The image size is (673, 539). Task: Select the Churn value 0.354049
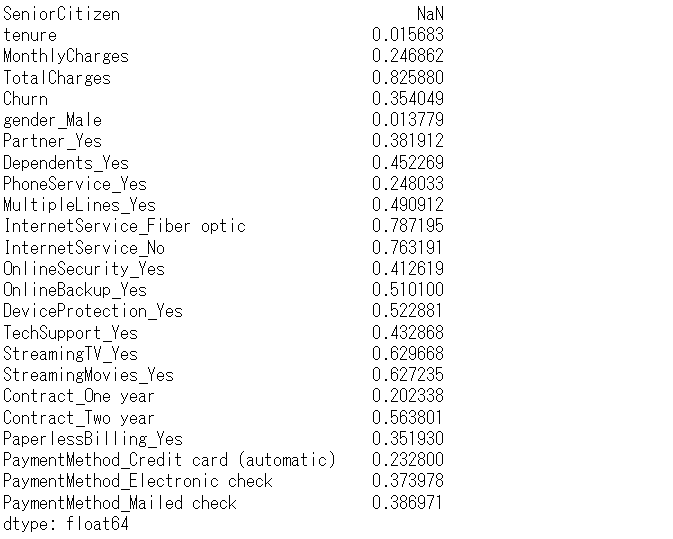[x=408, y=99]
